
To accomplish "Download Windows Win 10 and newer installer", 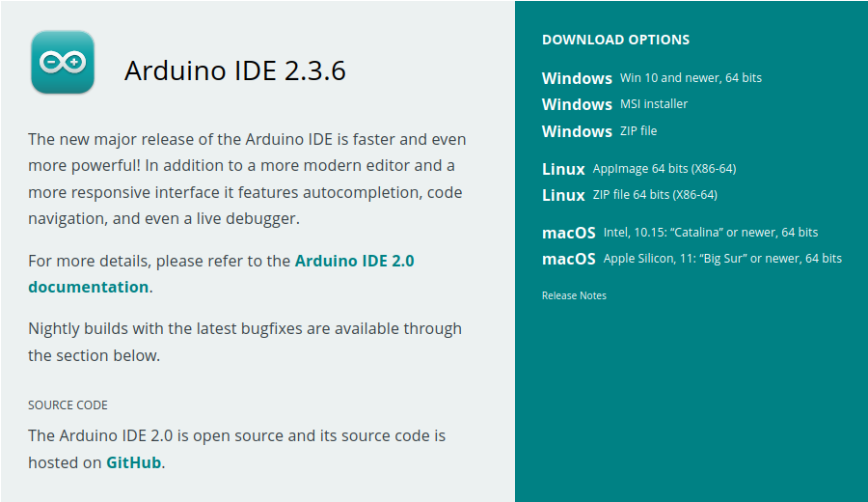I will [651, 78].
